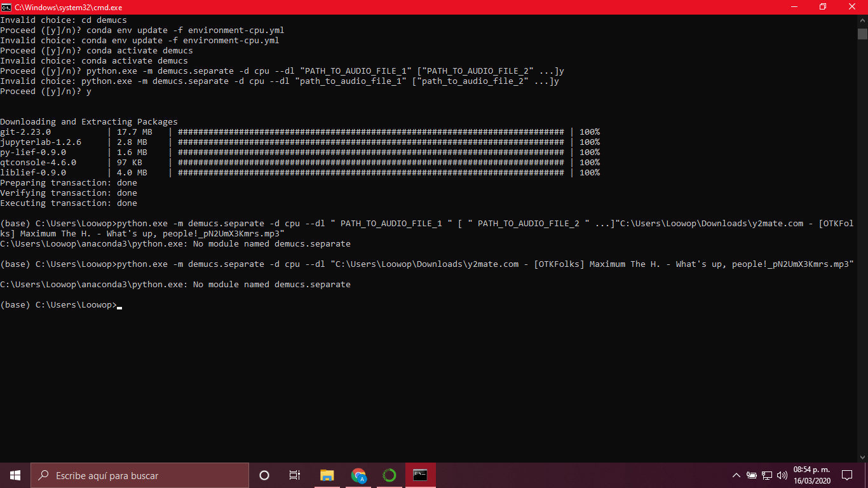
Task: Restore down the cmd.exe window
Action: (x=824, y=7)
